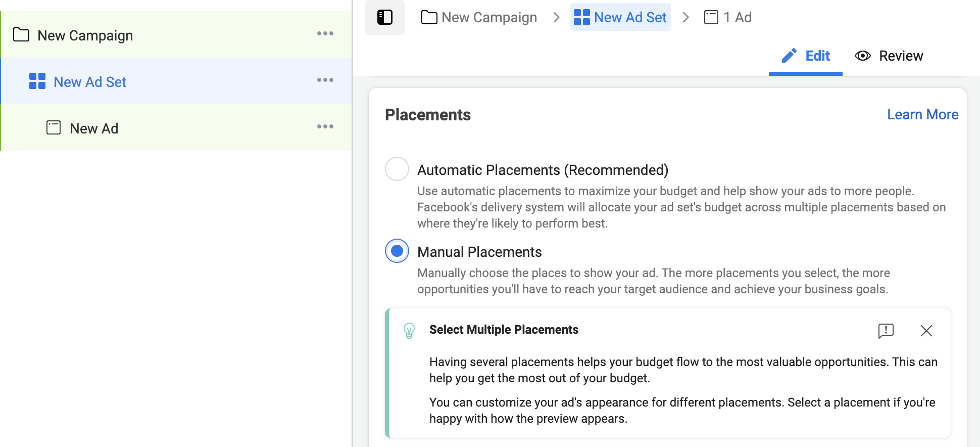Dismiss the Select Multiple Placements tip

926,331
